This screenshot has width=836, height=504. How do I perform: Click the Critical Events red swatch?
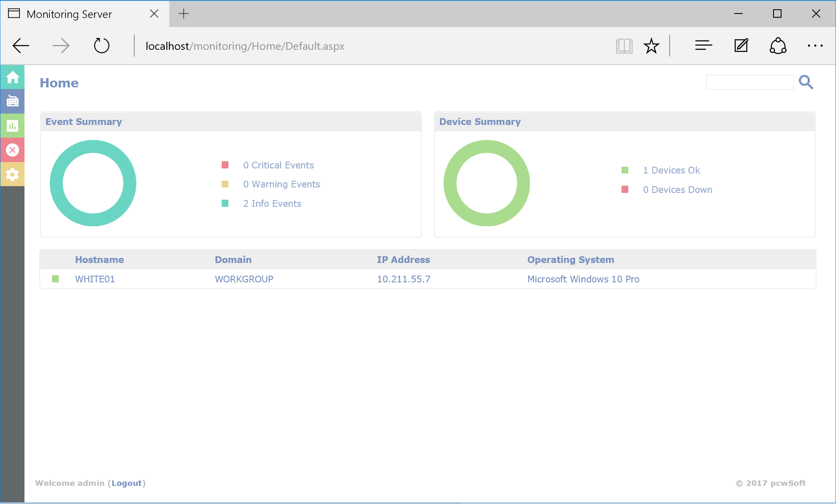pos(225,165)
